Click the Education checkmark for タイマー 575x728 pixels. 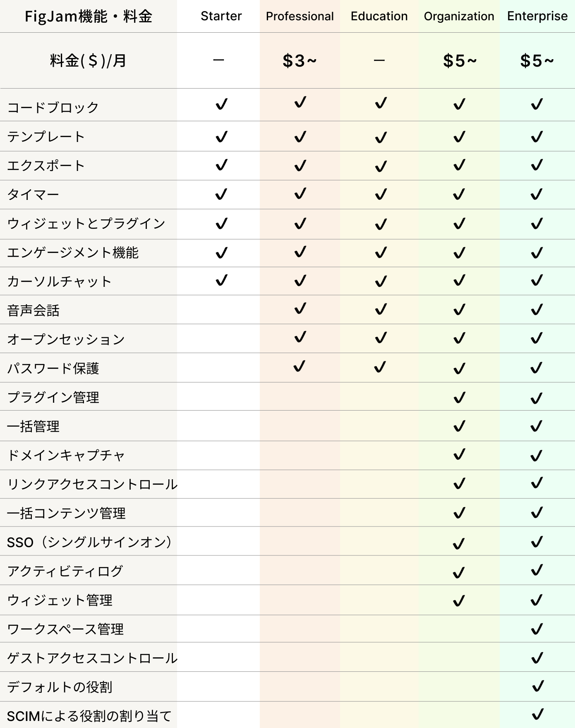click(381, 194)
